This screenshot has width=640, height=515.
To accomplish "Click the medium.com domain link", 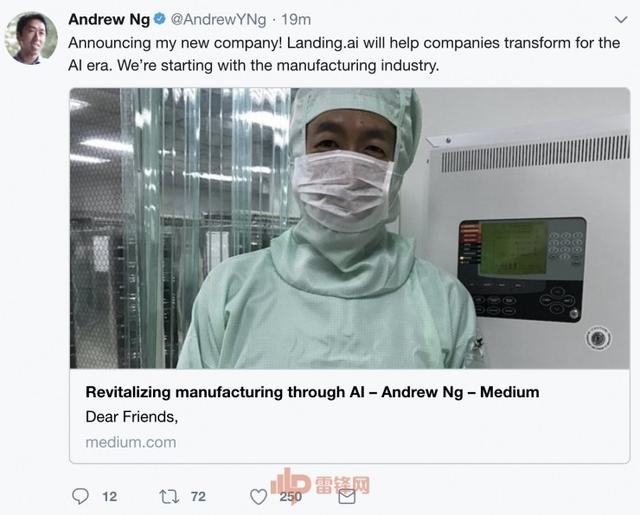I will click(131, 442).
